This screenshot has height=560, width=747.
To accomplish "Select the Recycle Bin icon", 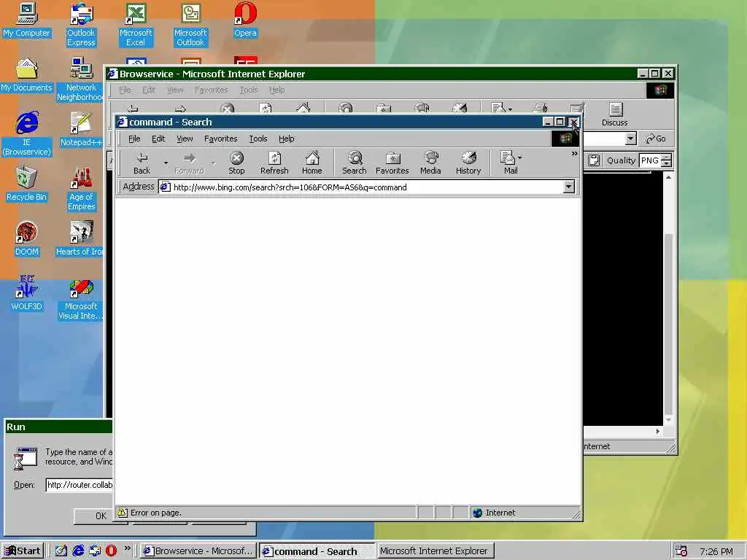I will pyautogui.click(x=27, y=184).
